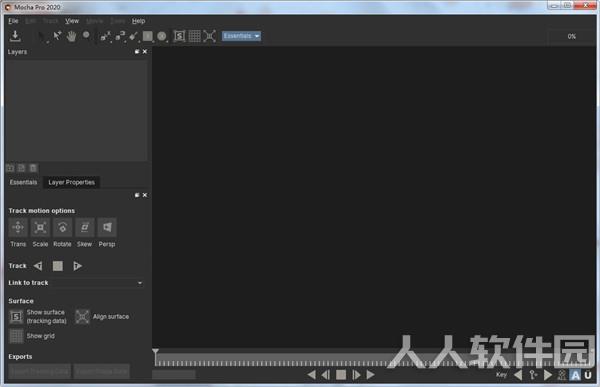
Task: Close the Essentials properties panel
Action: 145,195
